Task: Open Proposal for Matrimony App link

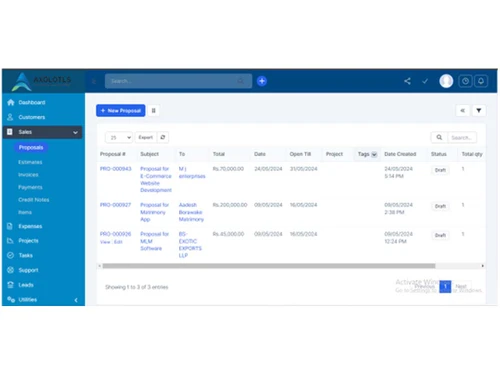Action: tap(154, 212)
